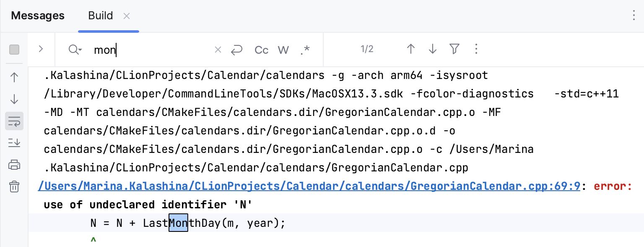Image resolution: width=644 pixels, height=247 pixels.
Task: Select the previous message arrow in left sidebar
Action: coord(14,77)
